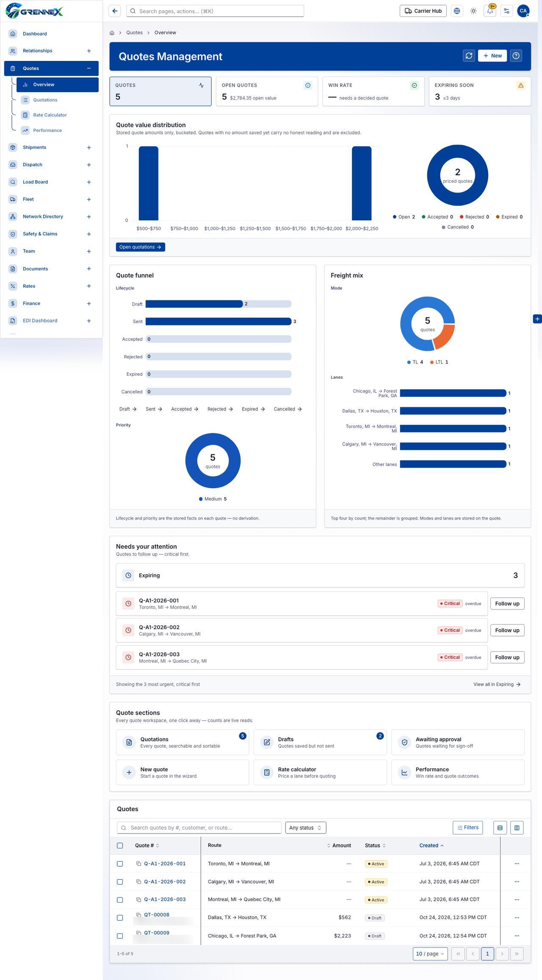Open the column chooser icon
The image size is (542, 980).
coord(517,828)
